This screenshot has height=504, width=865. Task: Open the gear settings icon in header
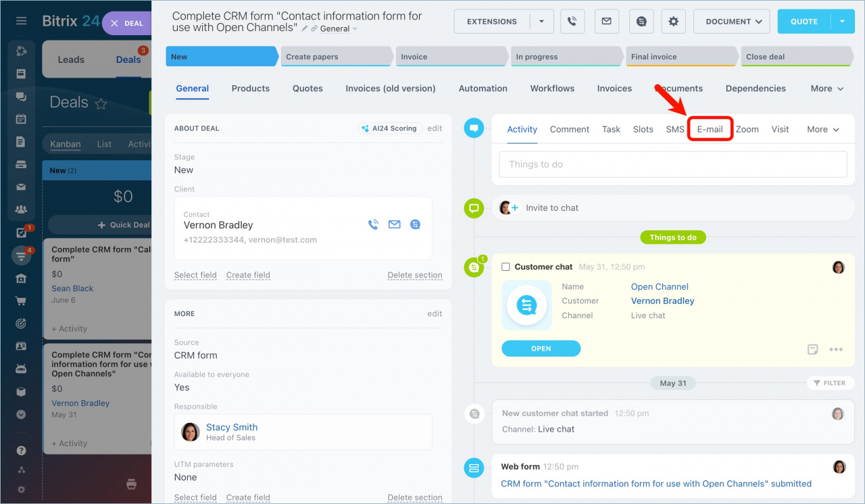(x=673, y=22)
